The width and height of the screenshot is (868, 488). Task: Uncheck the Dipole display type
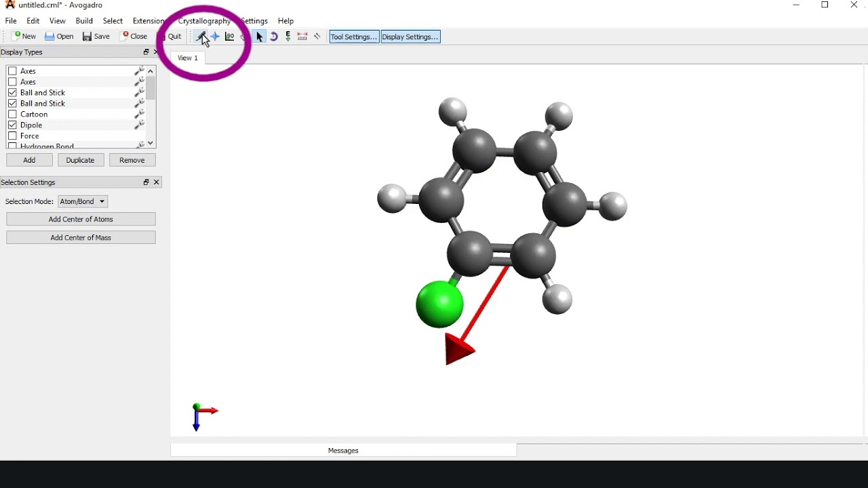click(12, 125)
